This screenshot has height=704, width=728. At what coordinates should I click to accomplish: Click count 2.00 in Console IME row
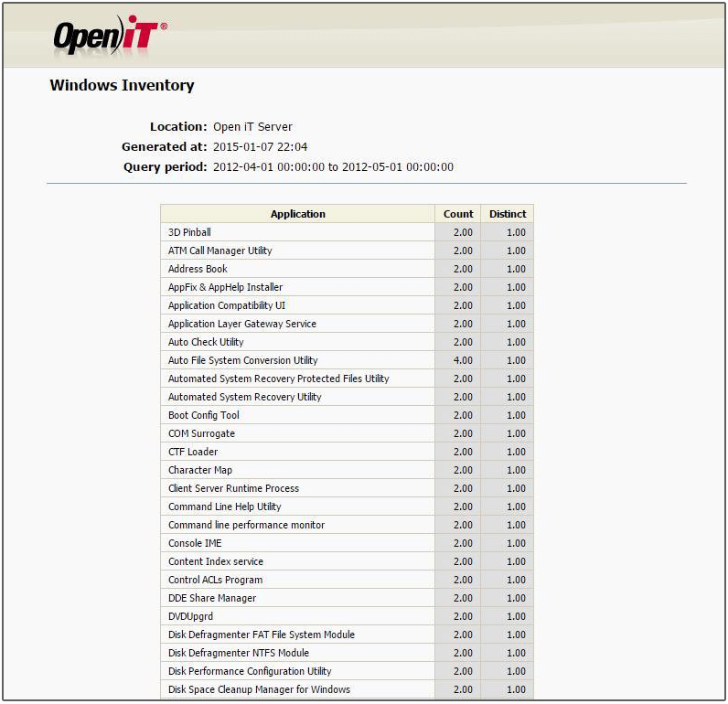coord(463,543)
